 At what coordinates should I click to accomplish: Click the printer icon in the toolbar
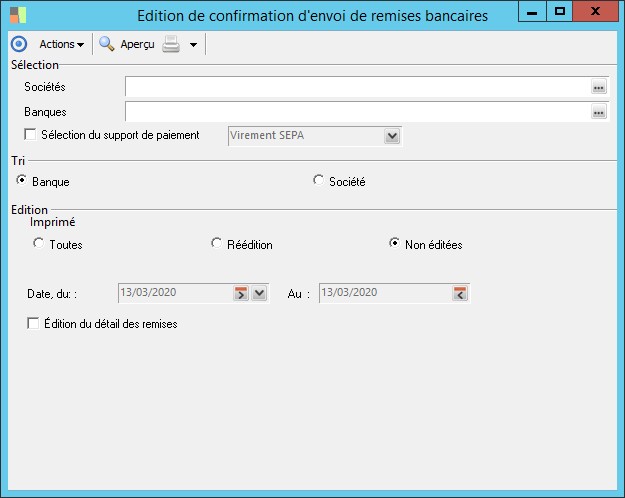pos(171,45)
